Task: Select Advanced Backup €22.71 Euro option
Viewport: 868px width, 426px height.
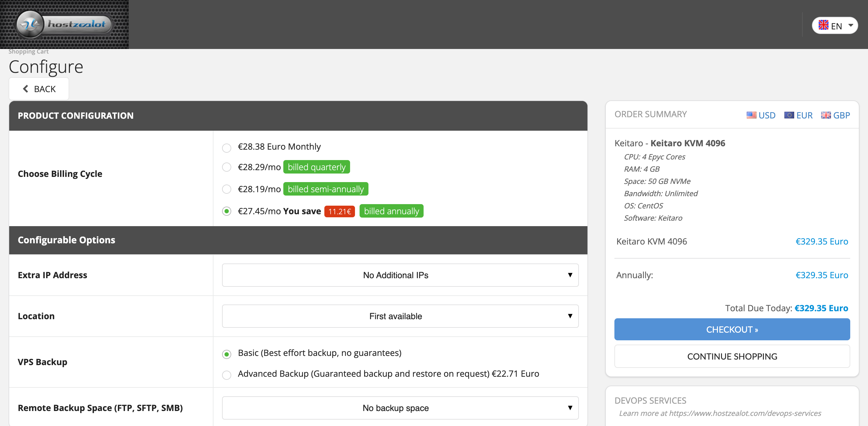Action: tap(227, 375)
